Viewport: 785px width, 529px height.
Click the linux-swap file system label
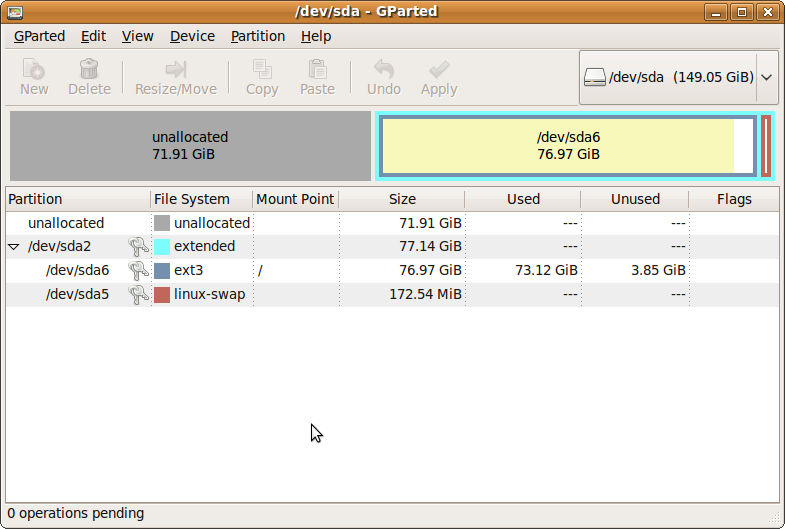pyautogui.click(x=209, y=295)
